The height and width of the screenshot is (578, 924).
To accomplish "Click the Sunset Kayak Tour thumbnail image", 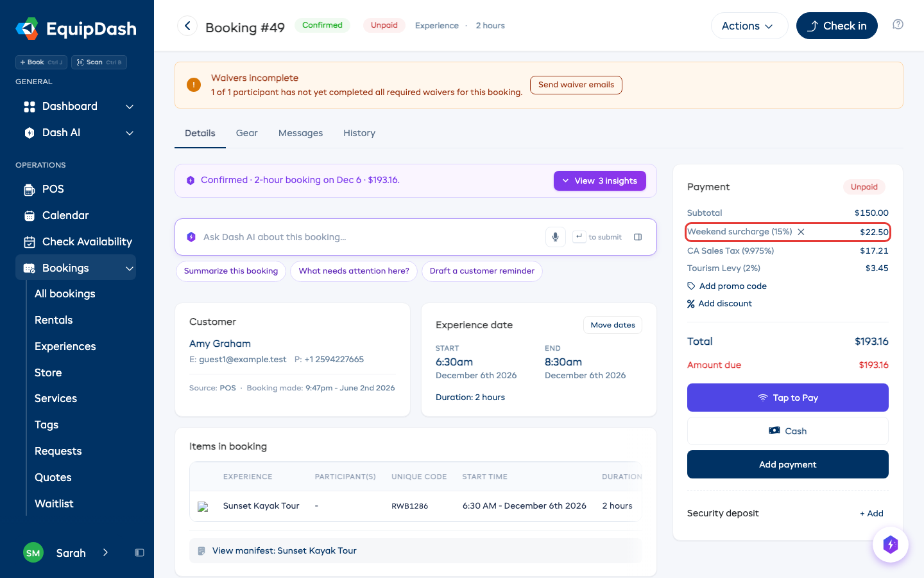I will click(x=203, y=506).
